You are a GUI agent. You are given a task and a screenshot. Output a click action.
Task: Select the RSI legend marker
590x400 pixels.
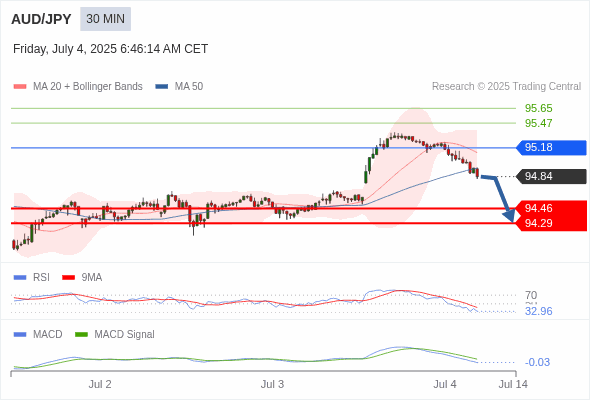20,278
